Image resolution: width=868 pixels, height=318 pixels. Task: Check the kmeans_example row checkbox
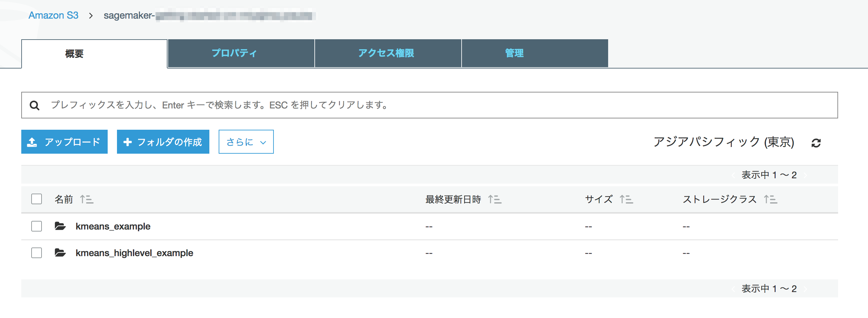pyautogui.click(x=37, y=226)
